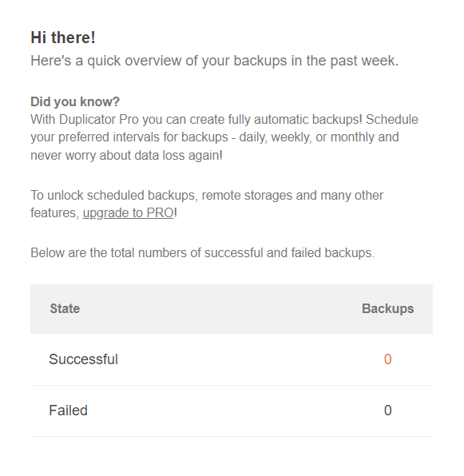Viewport: 464px width, 476px height.
Task: Select the Successful row label
Action: 83,359
